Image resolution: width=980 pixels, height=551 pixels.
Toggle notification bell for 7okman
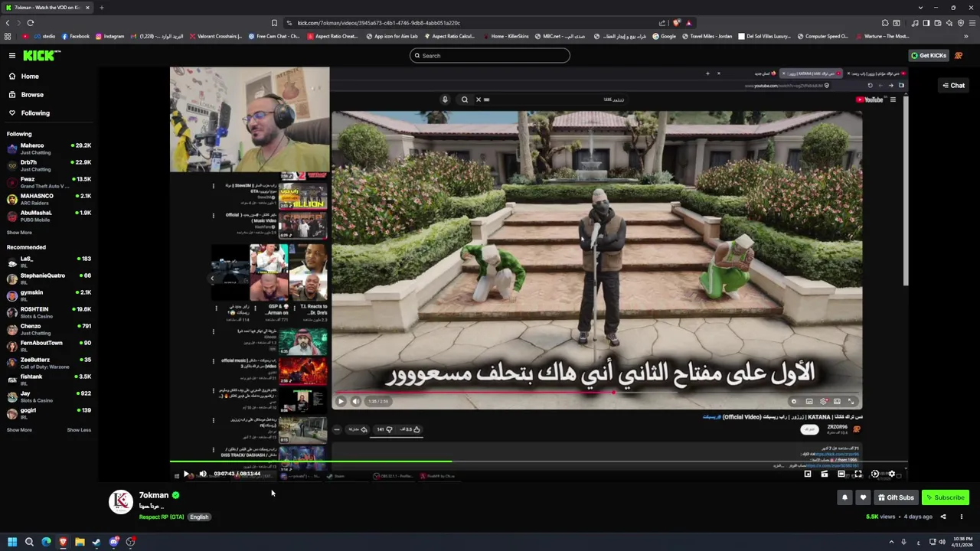(x=844, y=497)
